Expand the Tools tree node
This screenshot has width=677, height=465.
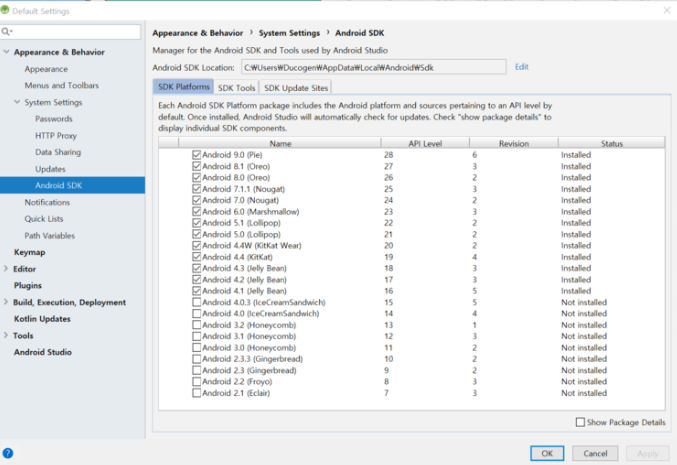click(6, 335)
